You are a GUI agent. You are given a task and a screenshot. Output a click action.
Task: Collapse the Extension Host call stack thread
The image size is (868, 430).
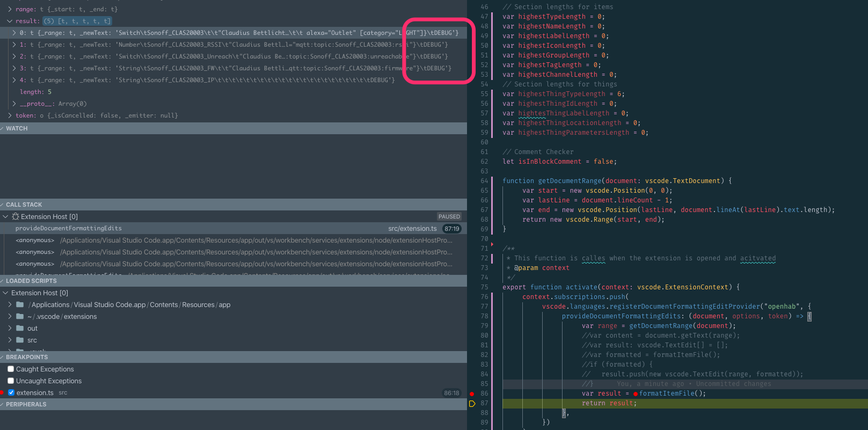5,216
